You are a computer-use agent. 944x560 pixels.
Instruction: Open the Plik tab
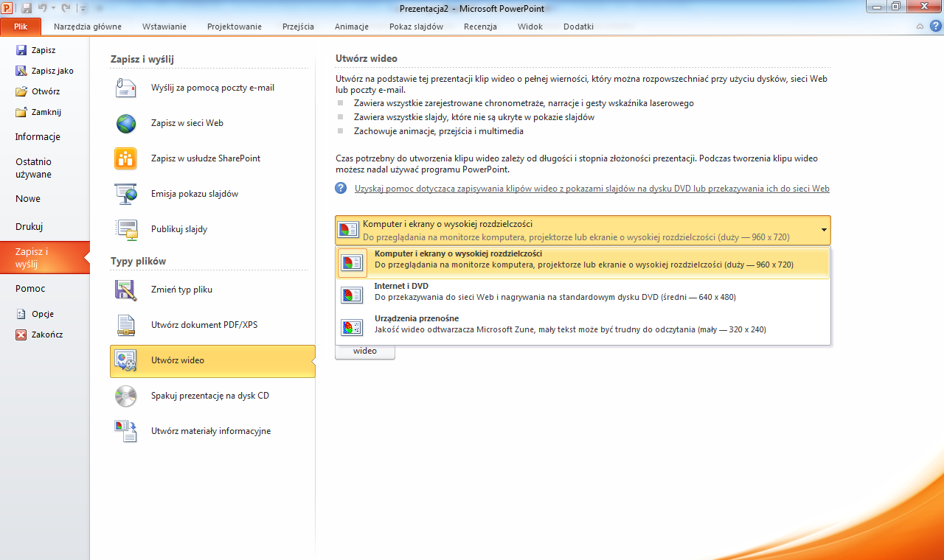pyautogui.click(x=21, y=27)
